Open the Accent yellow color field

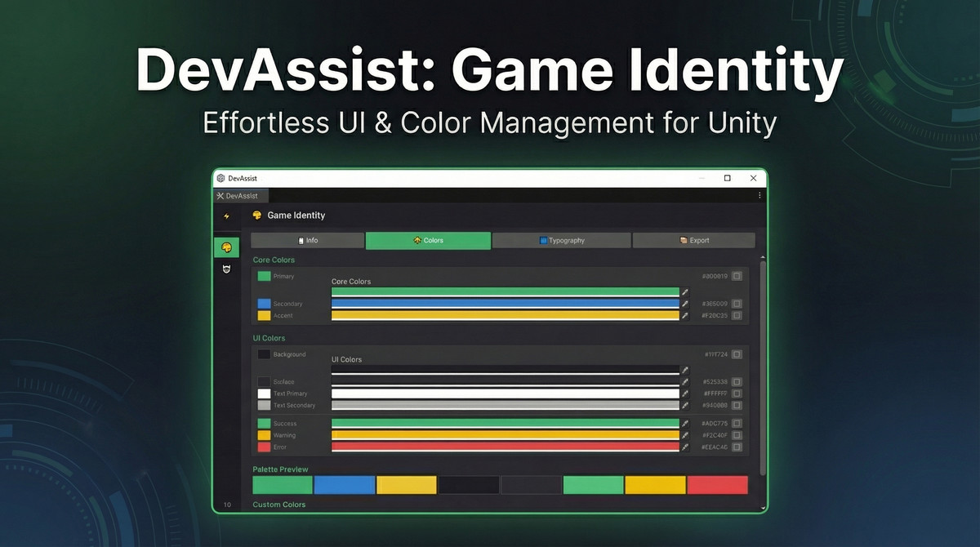[506, 315]
